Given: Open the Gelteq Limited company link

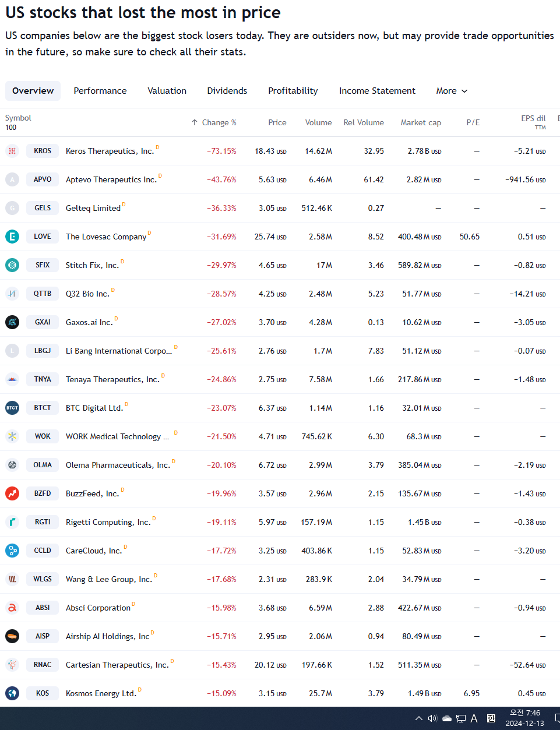Looking at the screenshot, I should tap(93, 208).
